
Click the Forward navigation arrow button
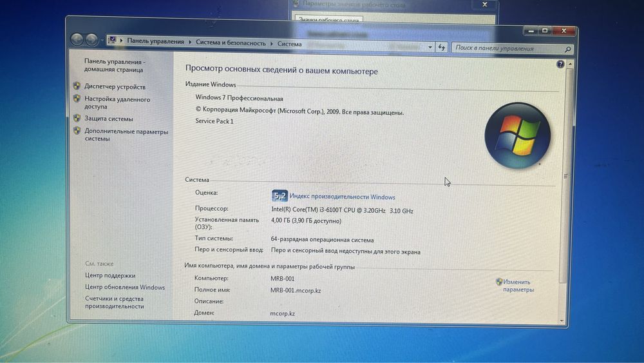tap(91, 39)
